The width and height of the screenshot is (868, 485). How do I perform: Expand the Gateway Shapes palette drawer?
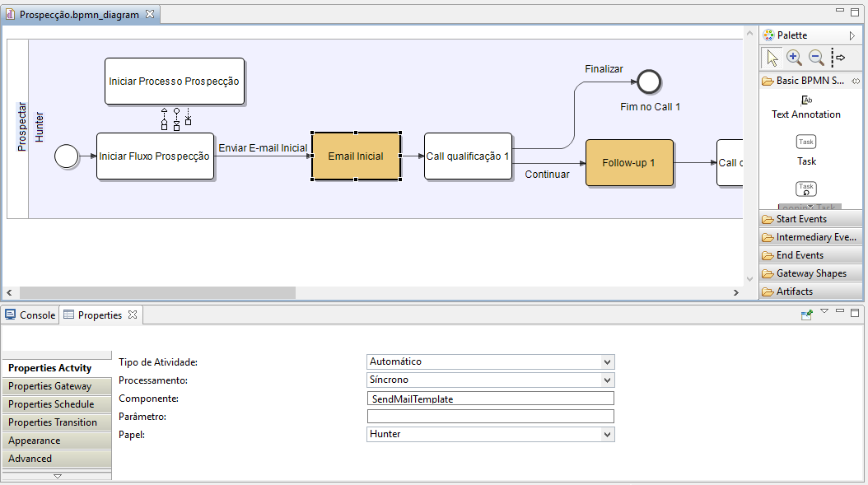810,273
